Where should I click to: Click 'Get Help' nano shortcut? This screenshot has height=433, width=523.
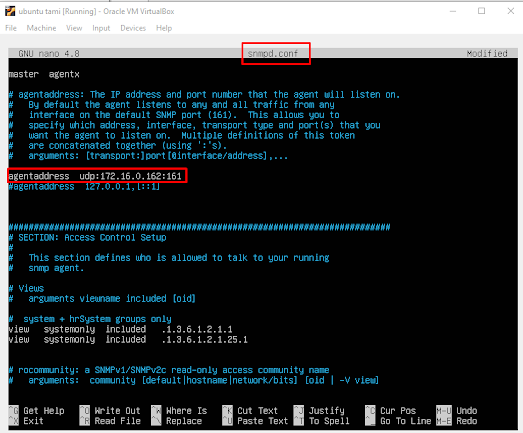[x=37, y=410]
